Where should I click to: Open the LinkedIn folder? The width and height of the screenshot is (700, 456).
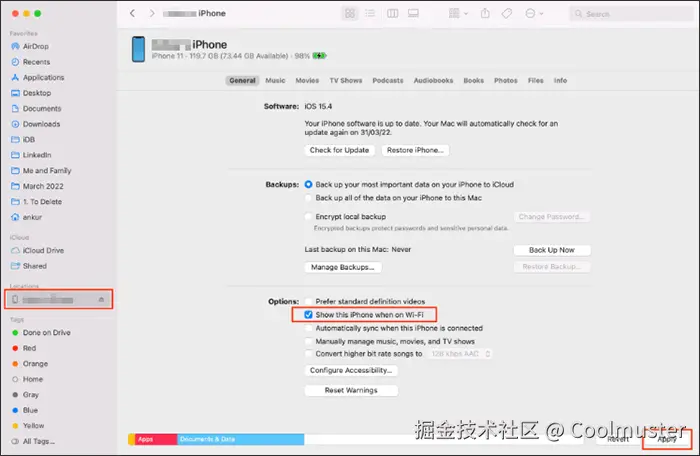pyautogui.click(x=31, y=155)
